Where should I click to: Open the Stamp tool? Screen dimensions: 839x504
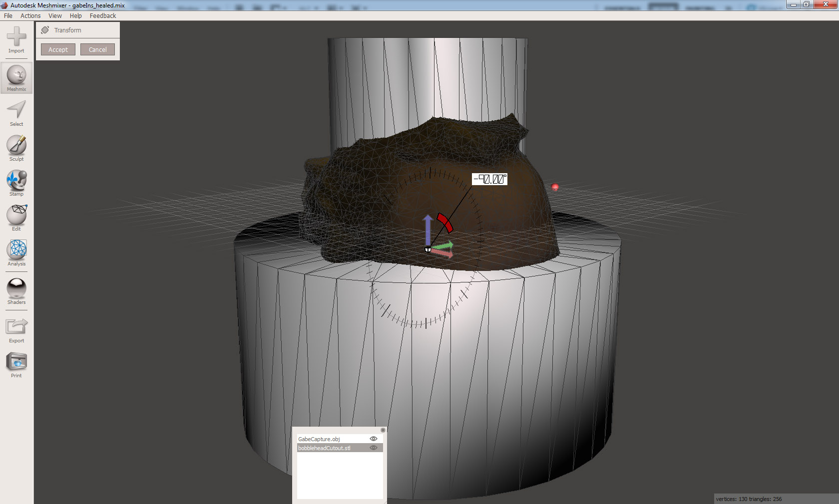point(16,183)
